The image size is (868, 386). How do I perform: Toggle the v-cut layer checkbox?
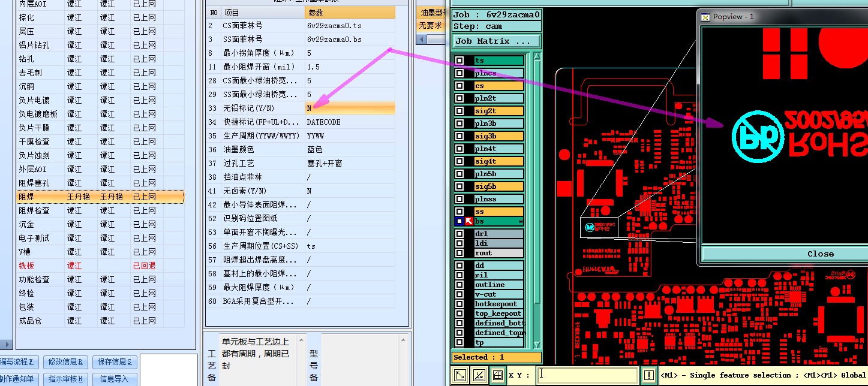coord(459,294)
